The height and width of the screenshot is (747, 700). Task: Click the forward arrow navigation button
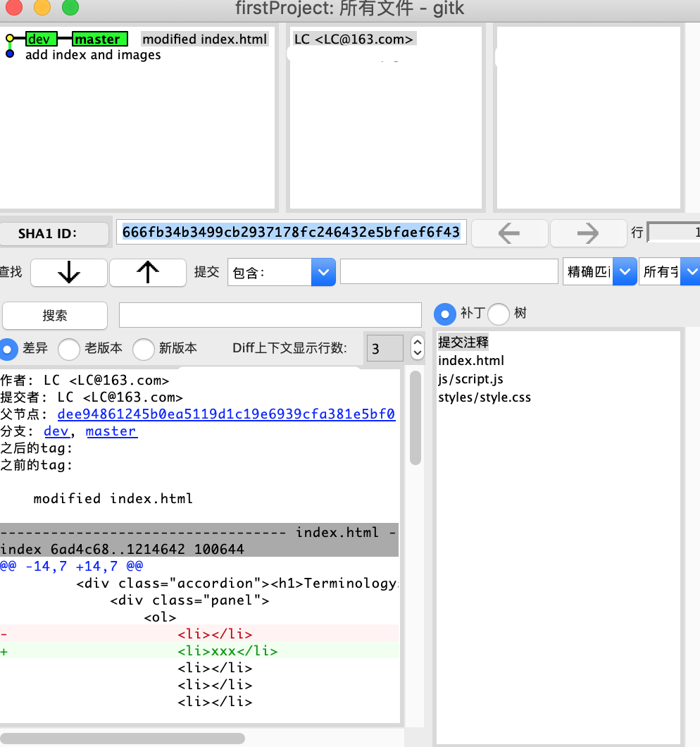pyautogui.click(x=587, y=233)
